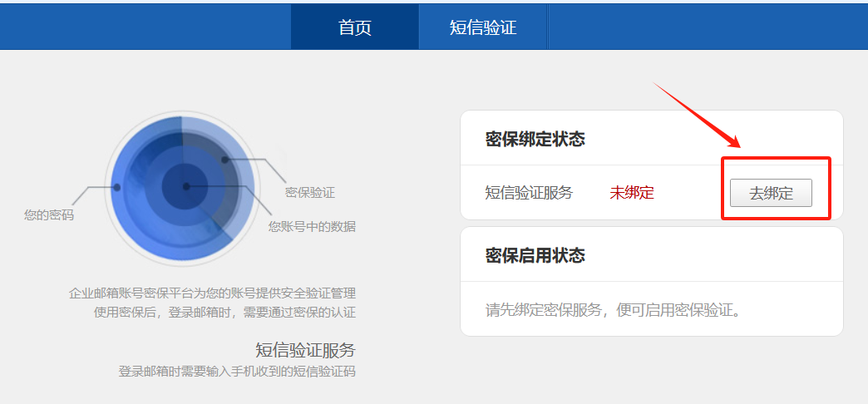
Task: Click the 企业邮箱账号密保平台 description line
Action: coord(212,293)
